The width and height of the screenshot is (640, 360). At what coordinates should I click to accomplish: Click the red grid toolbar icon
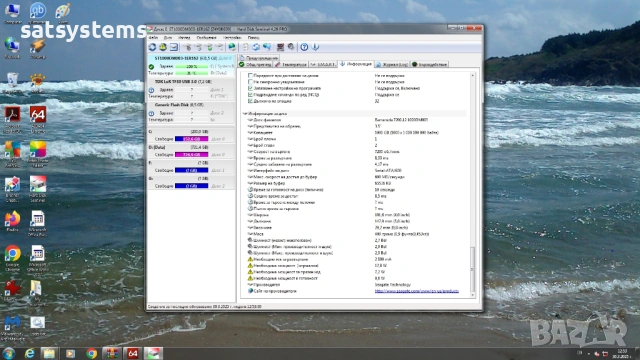(280, 47)
